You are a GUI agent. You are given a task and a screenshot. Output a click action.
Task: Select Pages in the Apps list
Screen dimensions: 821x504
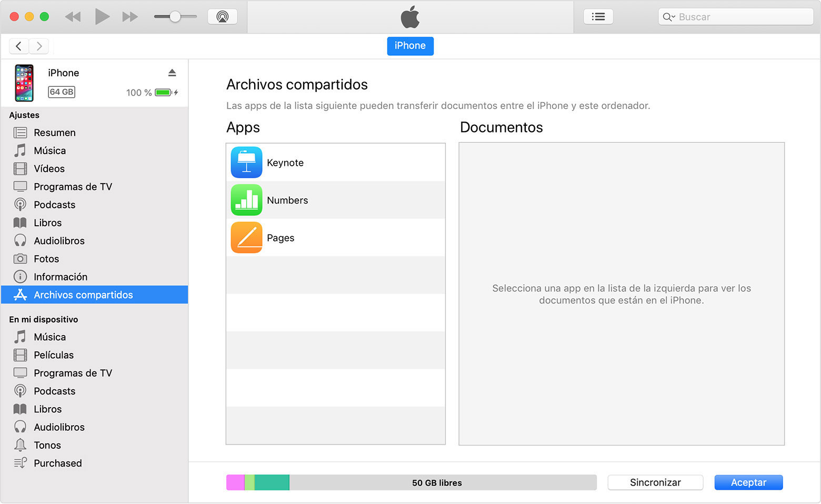[336, 238]
